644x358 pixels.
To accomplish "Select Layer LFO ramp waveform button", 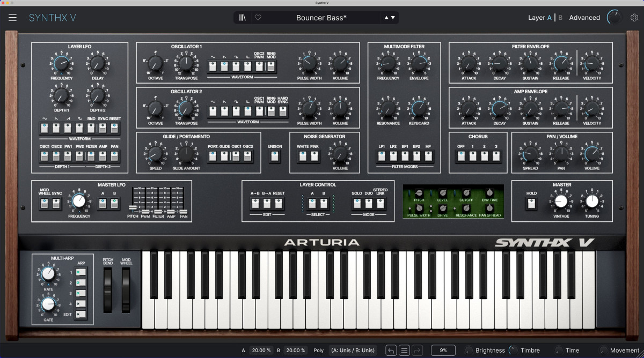I will point(68,128).
